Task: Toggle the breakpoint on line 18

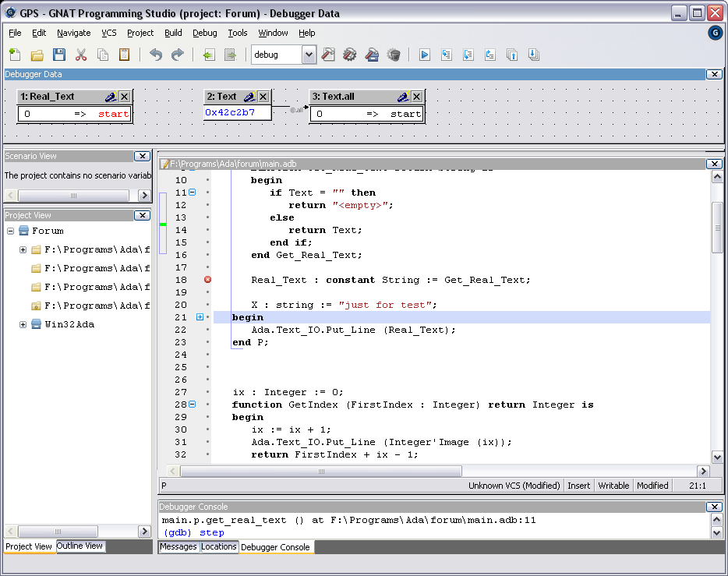Action: click(207, 280)
